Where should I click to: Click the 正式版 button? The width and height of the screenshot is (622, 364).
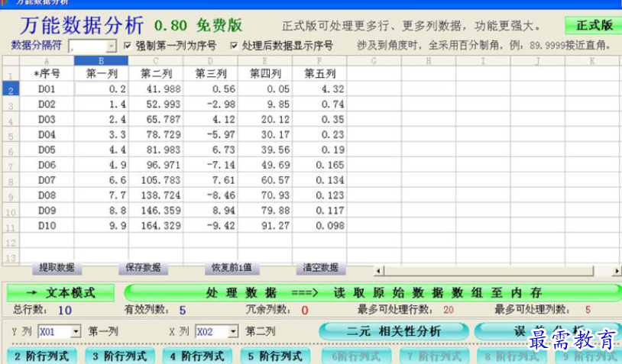(x=594, y=26)
